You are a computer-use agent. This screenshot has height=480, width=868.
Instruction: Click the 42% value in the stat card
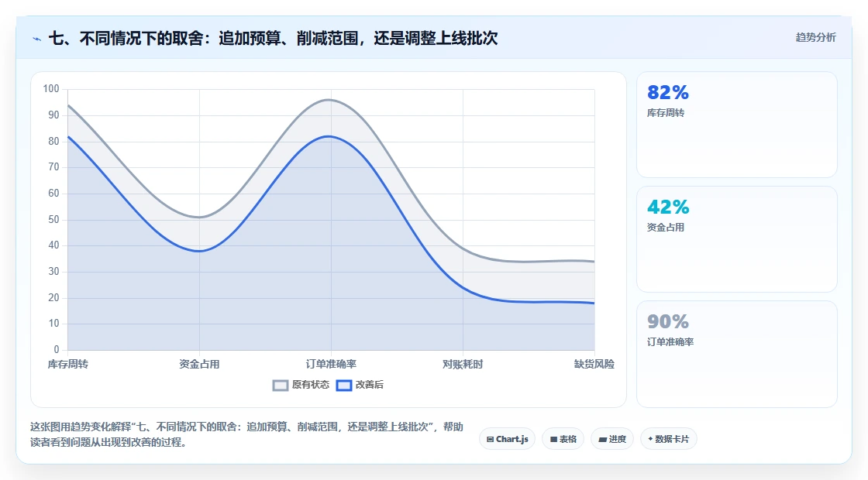(x=667, y=207)
